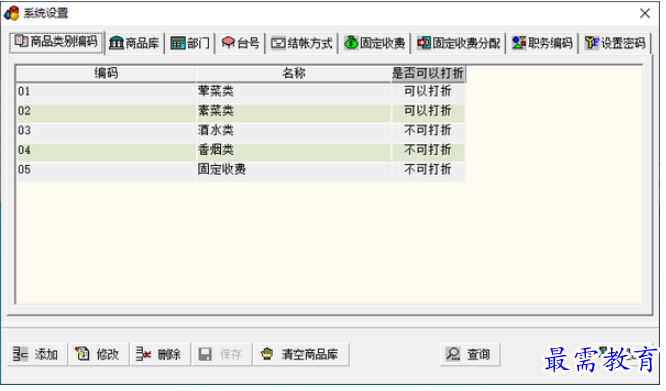Open the 商品类别编码 tab

[56, 42]
